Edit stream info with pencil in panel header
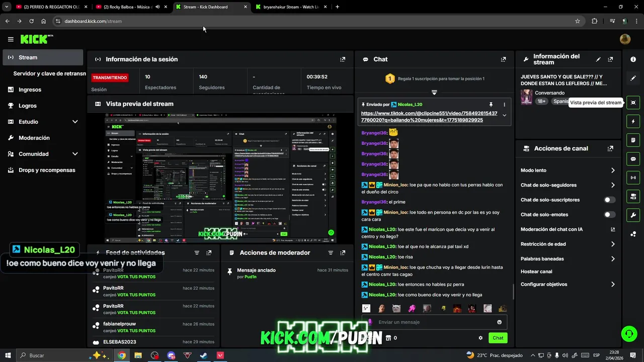The image size is (644, 362). (x=598, y=59)
